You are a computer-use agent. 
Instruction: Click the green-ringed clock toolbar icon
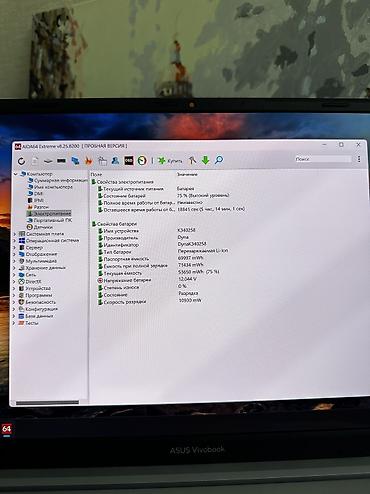pos(142,160)
